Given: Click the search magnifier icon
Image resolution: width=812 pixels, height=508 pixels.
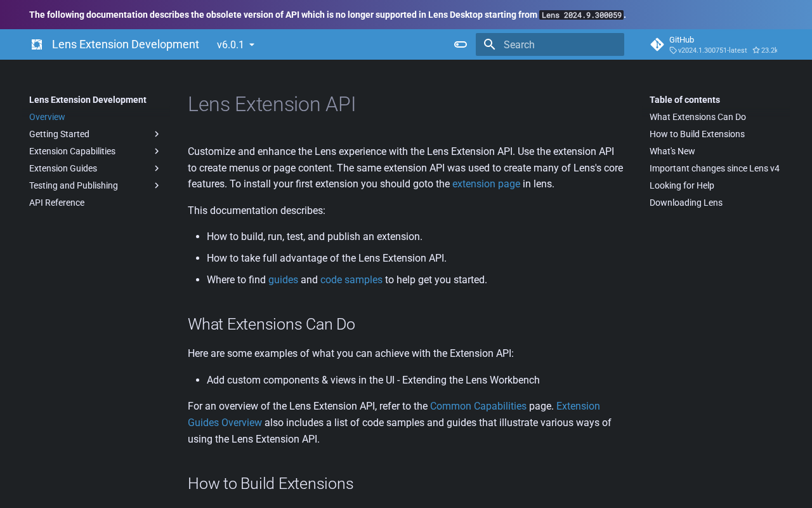Looking at the screenshot, I should coord(489,44).
